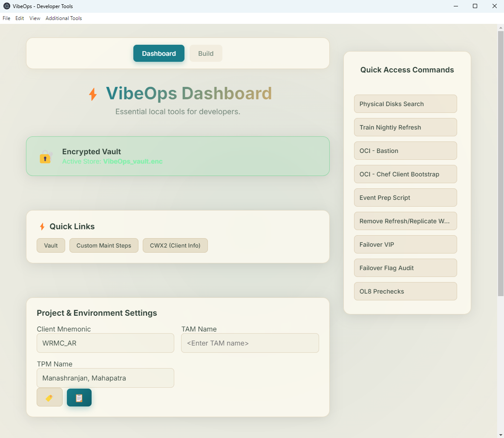Image resolution: width=504 pixels, height=438 pixels.
Task: Click the lightning bolt next to VibeOps Dashboard title
Action: (x=93, y=93)
